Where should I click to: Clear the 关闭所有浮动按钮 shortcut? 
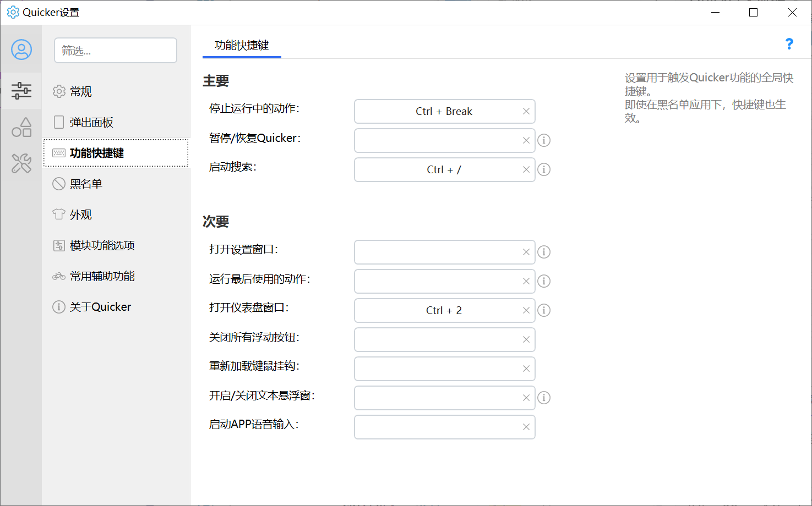526,339
